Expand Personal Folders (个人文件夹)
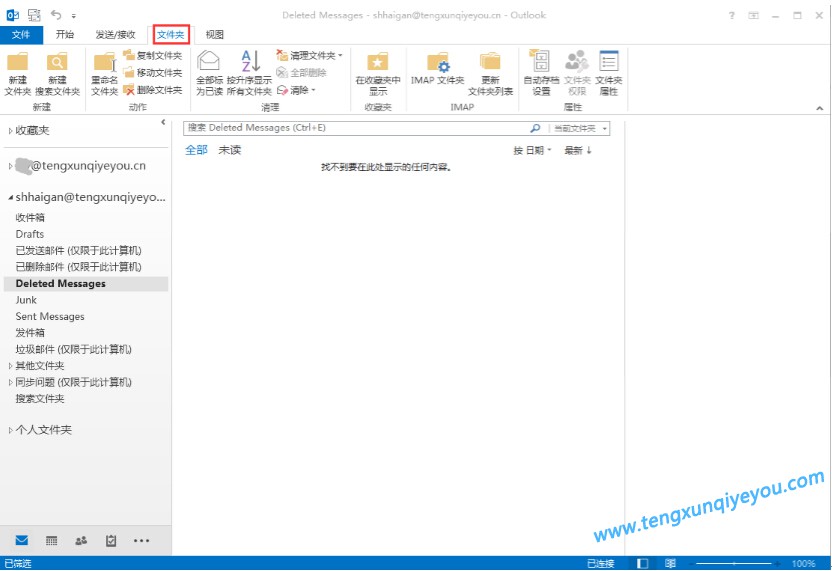This screenshot has width=832, height=571. click(x=10, y=430)
